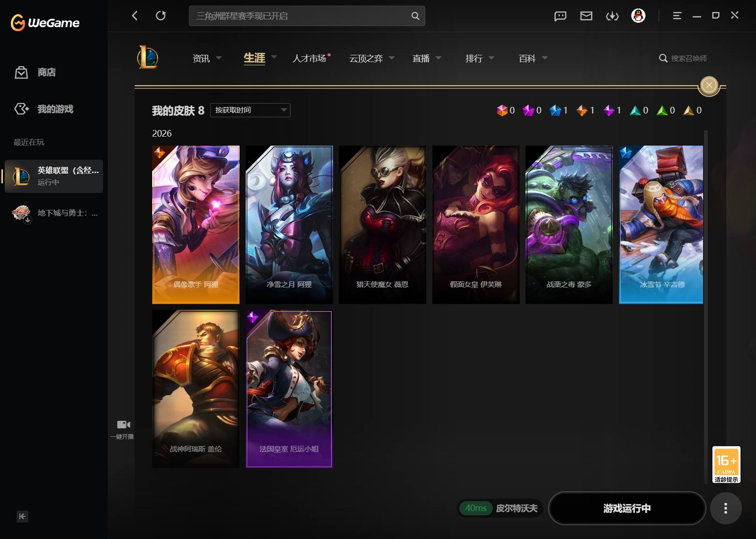This screenshot has height=539, width=756.
Task: Open the 直播 tab
Action: [x=421, y=58]
